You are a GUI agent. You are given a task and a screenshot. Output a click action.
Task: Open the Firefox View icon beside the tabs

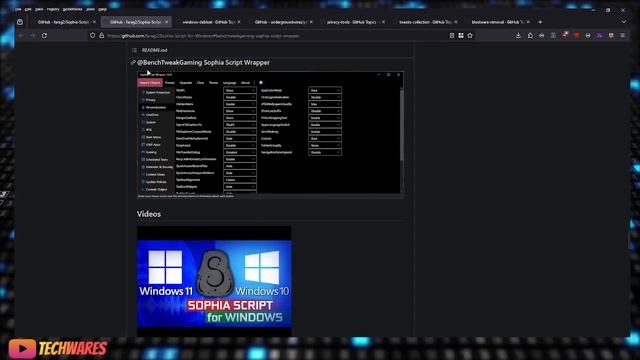coord(20,22)
